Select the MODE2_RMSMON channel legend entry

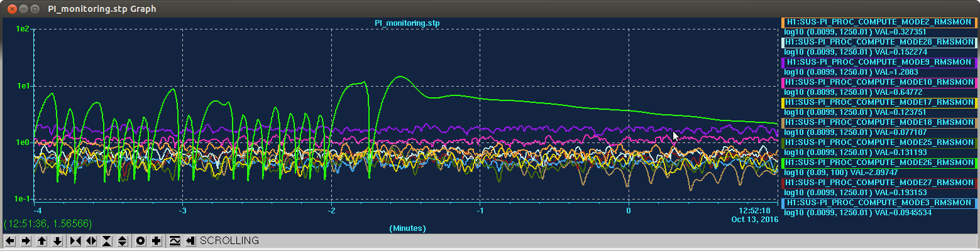(x=879, y=22)
